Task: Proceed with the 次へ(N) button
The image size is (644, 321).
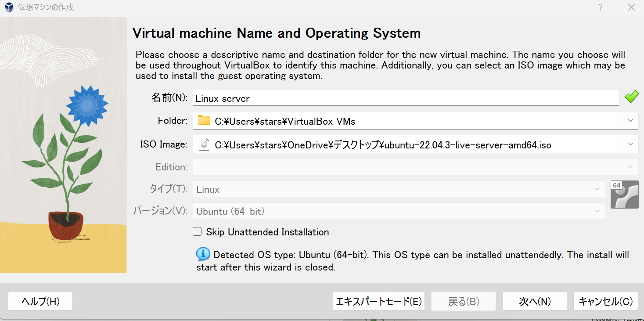Action: point(535,301)
